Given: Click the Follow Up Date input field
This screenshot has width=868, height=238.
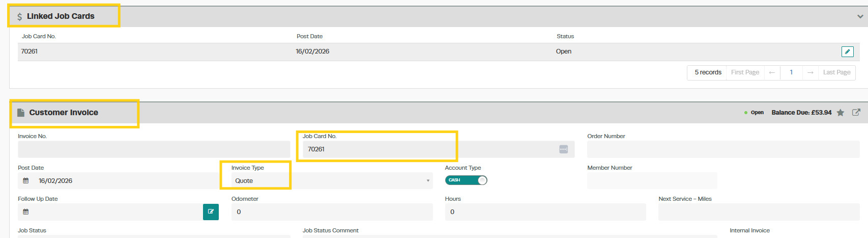Looking at the screenshot, I should click(x=110, y=212).
